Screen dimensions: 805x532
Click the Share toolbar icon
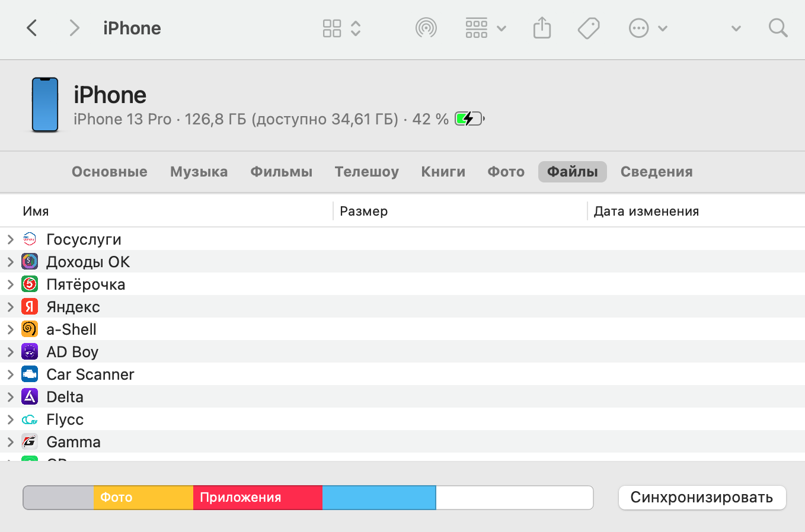tap(542, 28)
